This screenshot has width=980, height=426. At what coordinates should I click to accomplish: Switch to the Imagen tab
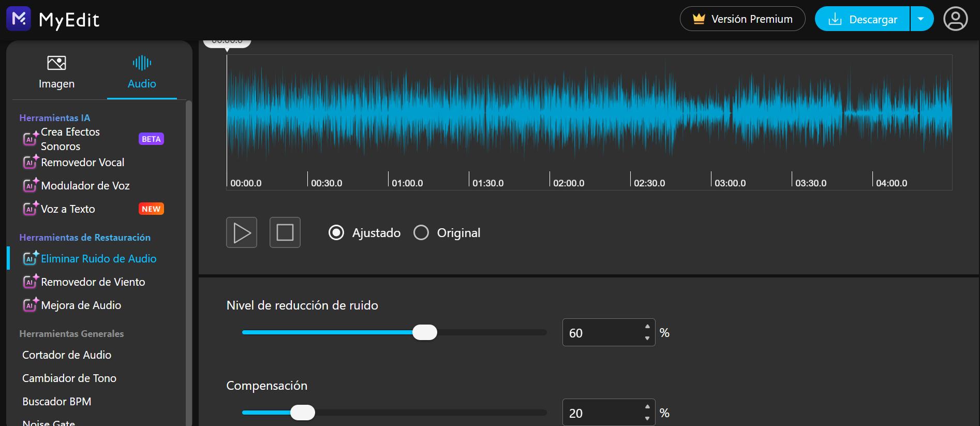pos(56,72)
